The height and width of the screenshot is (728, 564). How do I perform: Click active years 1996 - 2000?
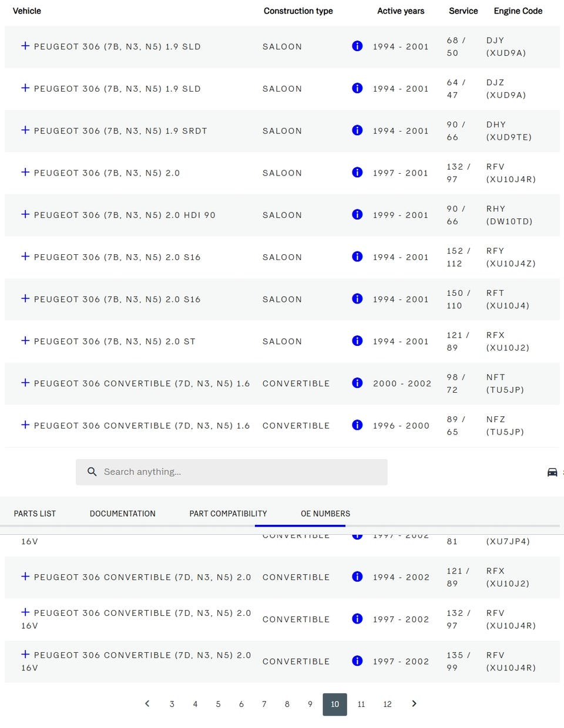tap(401, 426)
